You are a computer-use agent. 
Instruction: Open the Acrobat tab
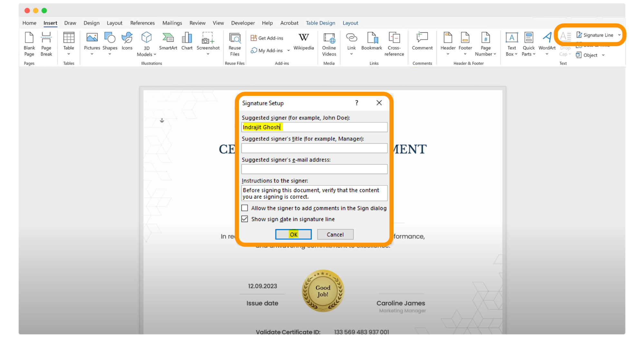(x=289, y=23)
